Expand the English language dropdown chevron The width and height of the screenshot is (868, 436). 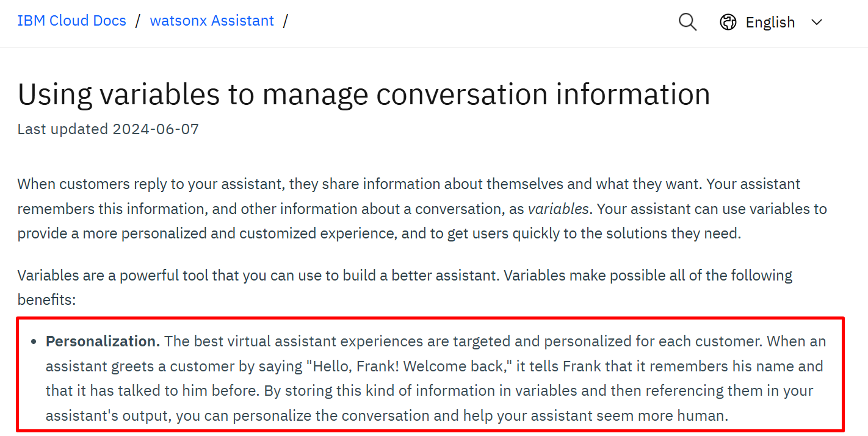[x=817, y=23]
